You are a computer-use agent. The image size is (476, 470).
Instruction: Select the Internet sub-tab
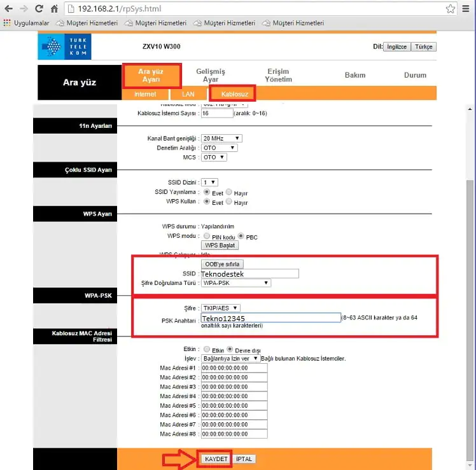(x=145, y=94)
